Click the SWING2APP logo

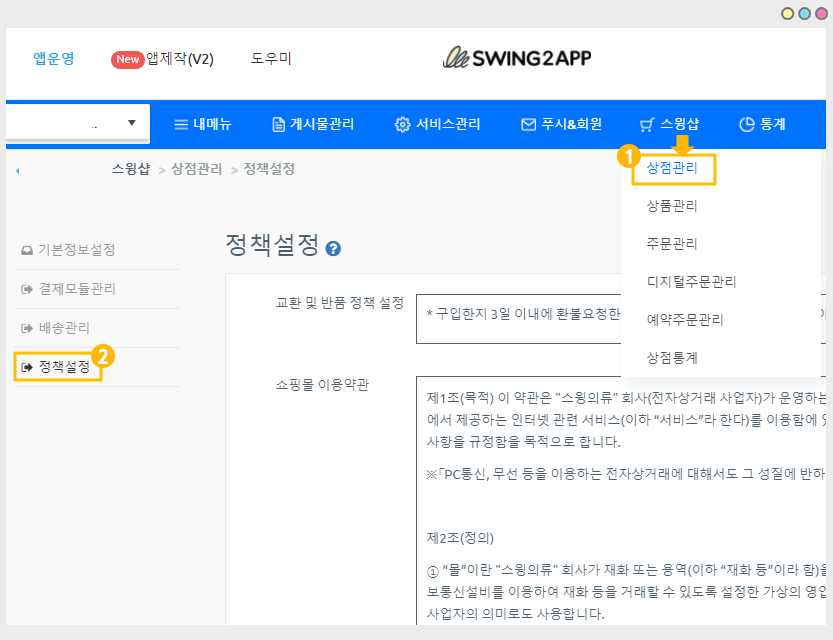(x=517, y=58)
